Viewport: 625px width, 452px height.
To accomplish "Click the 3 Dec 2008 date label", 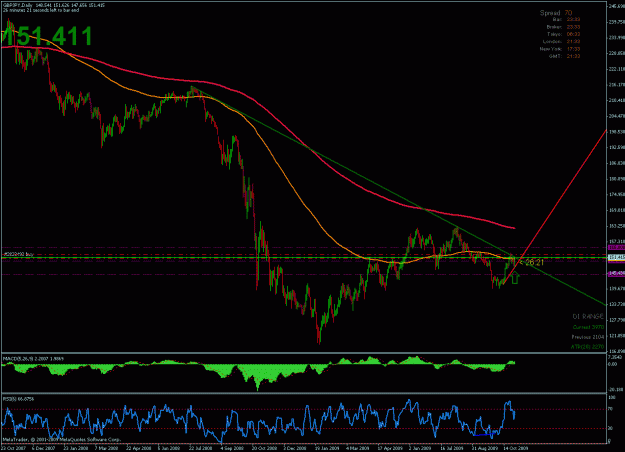I will pyautogui.click(x=295, y=448).
